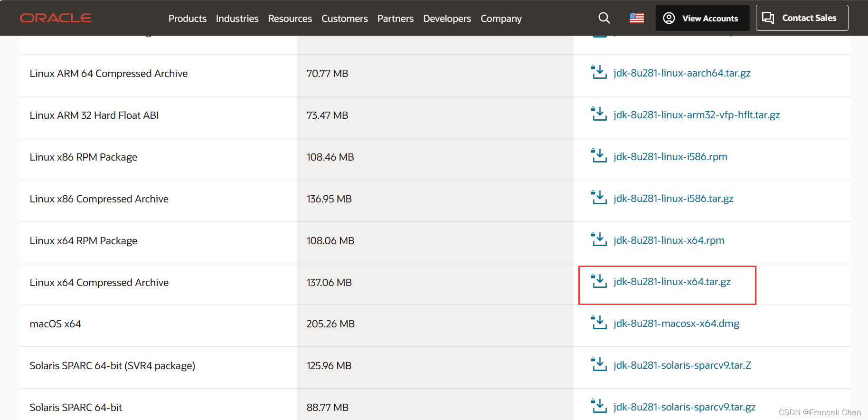Image resolution: width=868 pixels, height=420 pixels.
Task: Click download icon for jdk-8u281-linux-arm32-vfp-hflt.tar.gz
Action: tap(599, 114)
